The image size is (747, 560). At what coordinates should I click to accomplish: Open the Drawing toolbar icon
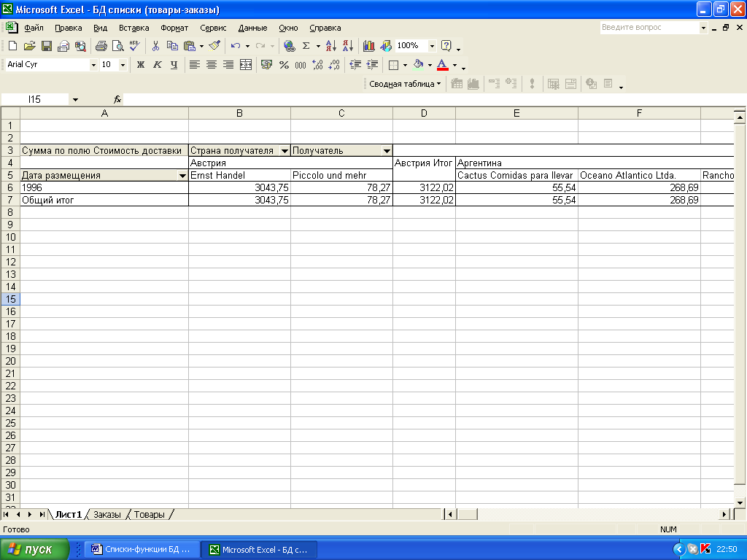[x=386, y=46]
